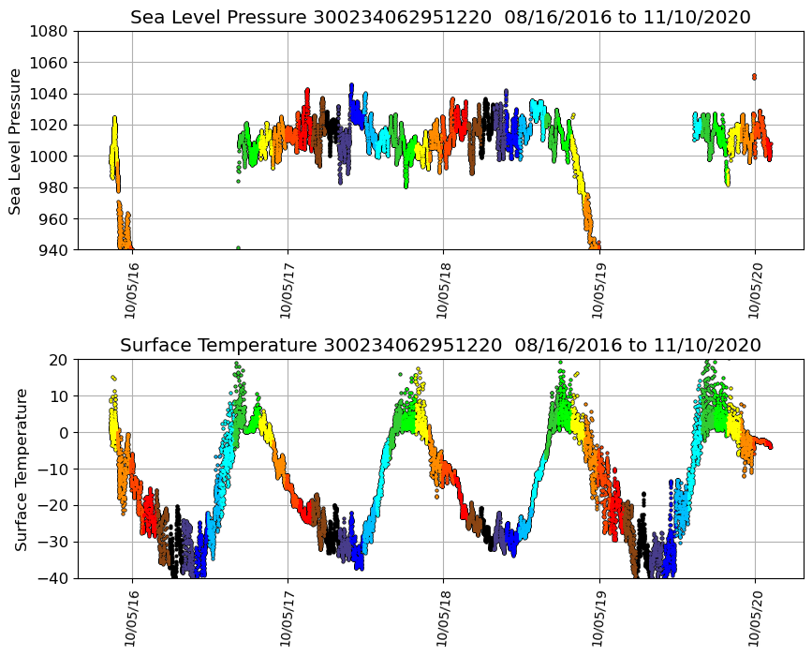Viewport: 812px width, 656px height.
Task: Click the −20 tick on temperature axis
Action: tap(53, 505)
